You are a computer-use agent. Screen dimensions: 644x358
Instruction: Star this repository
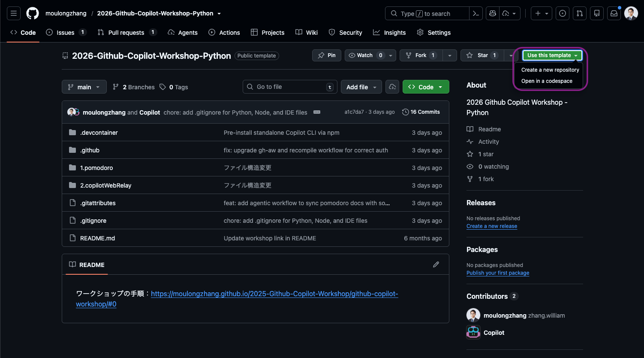pyautogui.click(x=482, y=55)
